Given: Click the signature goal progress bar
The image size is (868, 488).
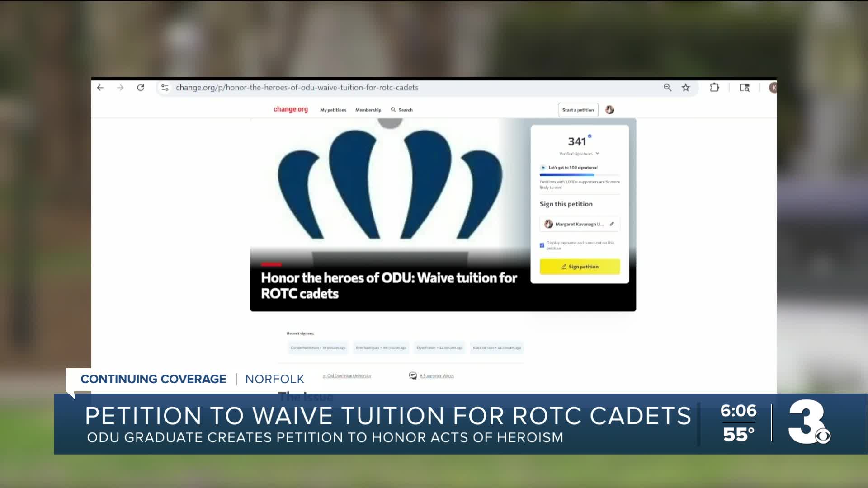Looking at the screenshot, I should pos(580,175).
